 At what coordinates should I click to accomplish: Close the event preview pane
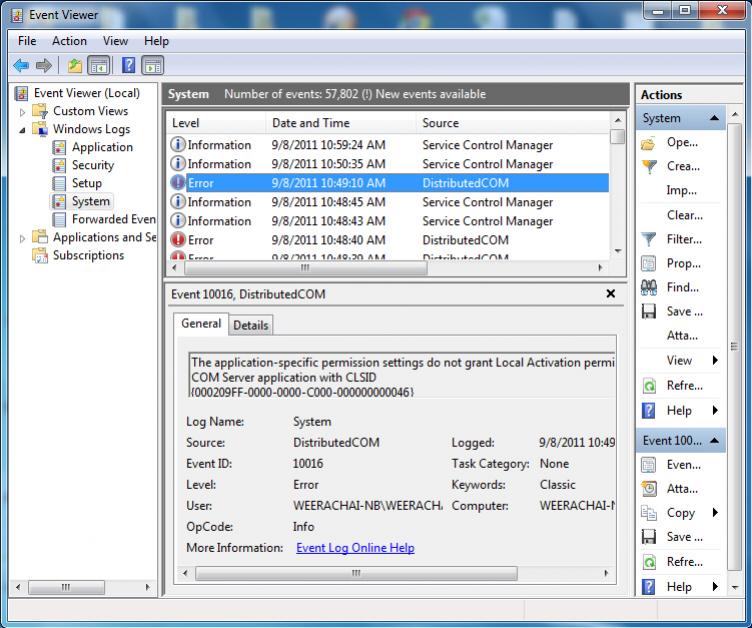[x=611, y=294]
